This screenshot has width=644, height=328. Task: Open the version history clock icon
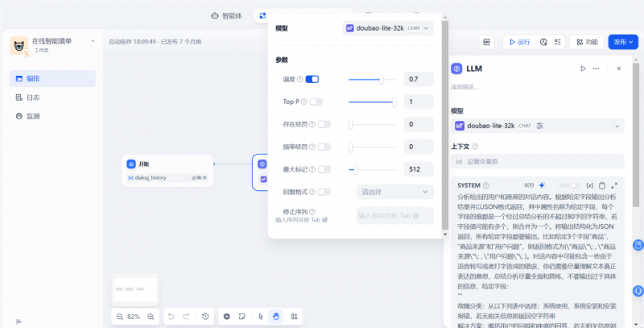click(205, 317)
